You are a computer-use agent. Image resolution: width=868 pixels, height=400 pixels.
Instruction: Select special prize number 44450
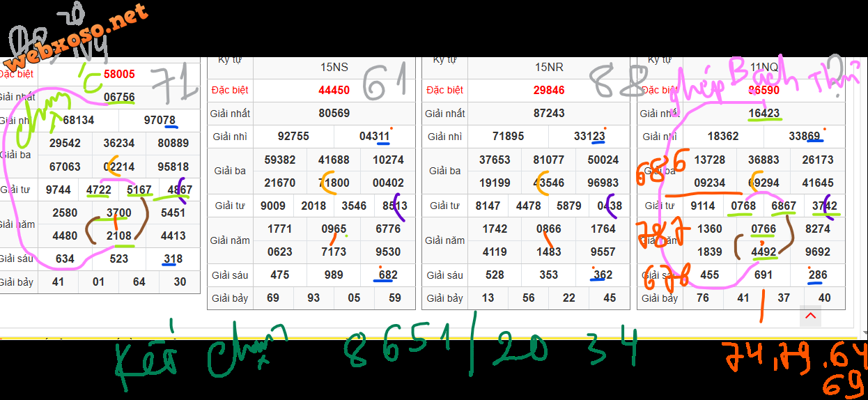[x=334, y=90]
